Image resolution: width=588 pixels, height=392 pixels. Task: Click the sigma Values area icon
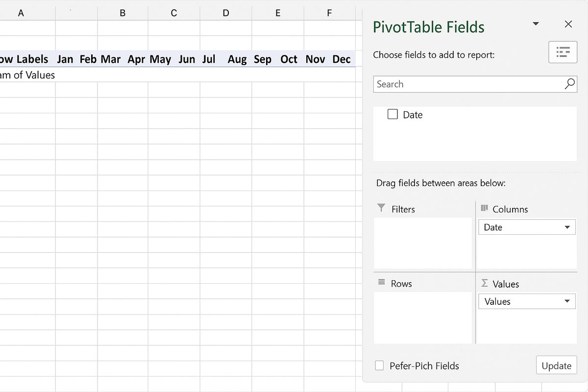click(484, 283)
